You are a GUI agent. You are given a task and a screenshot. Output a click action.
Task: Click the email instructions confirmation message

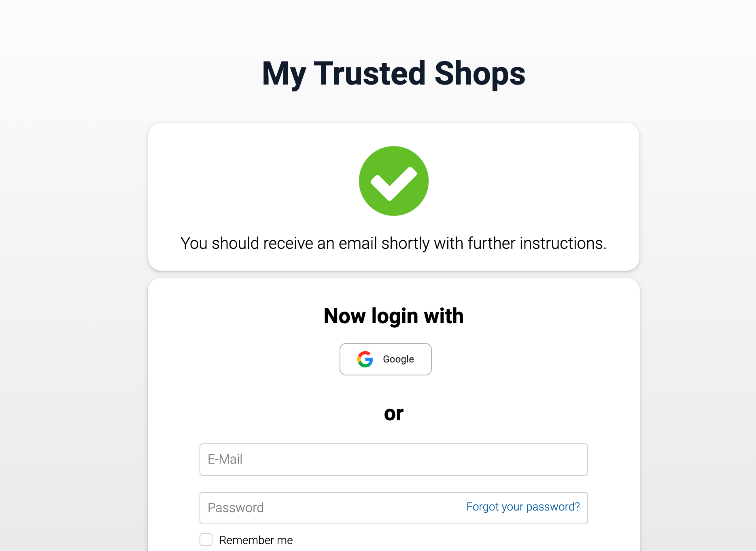pyautogui.click(x=393, y=244)
